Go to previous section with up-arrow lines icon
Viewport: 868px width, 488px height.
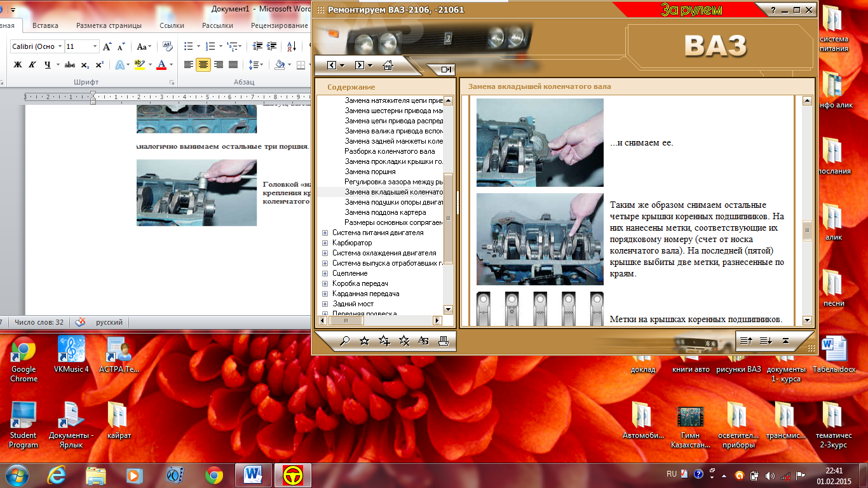point(746,341)
